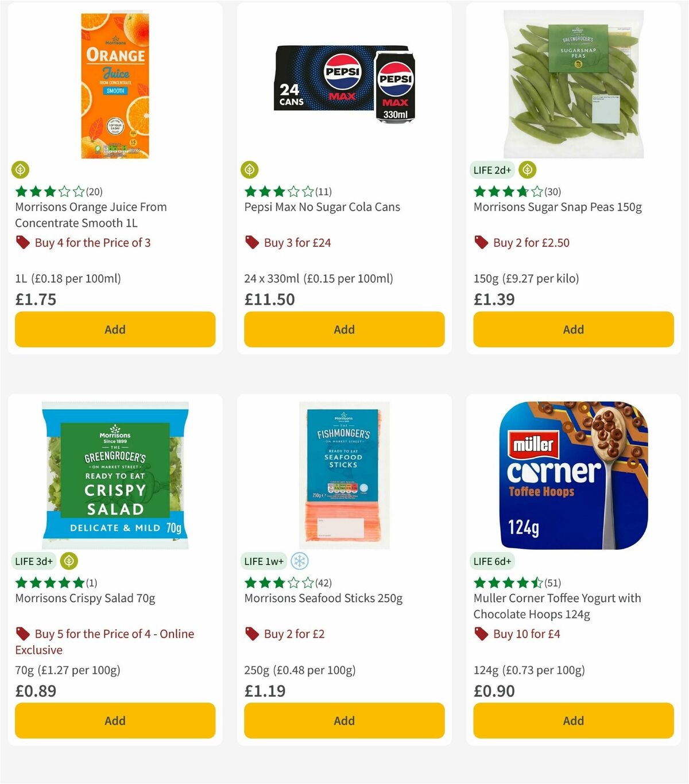Image resolution: width=689 pixels, height=784 pixels.
Task: Click the LIFE 1w+ badge on Seafood Sticks
Action: (x=262, y=561)
